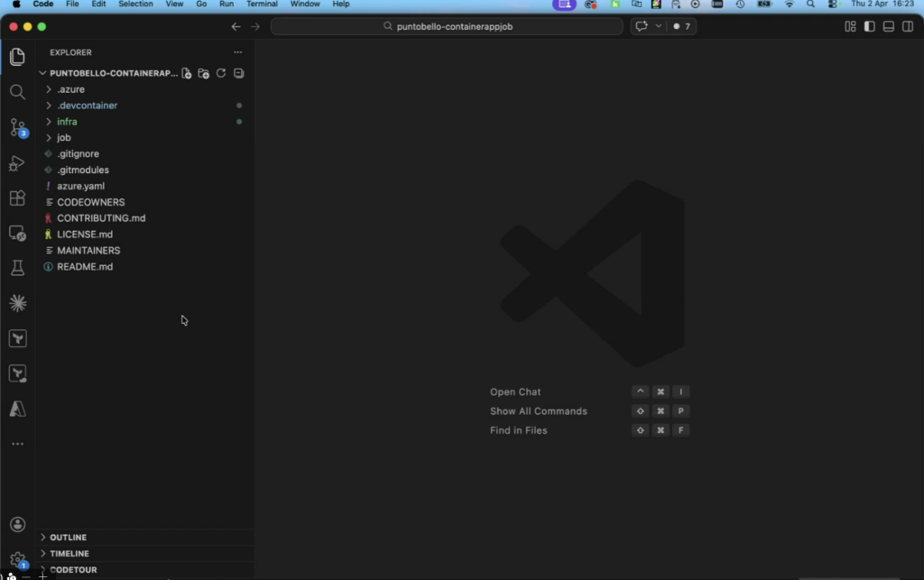Click New File icon in Explorer header
This screenshot has width=924, height=580.
[x=187, y=73]
